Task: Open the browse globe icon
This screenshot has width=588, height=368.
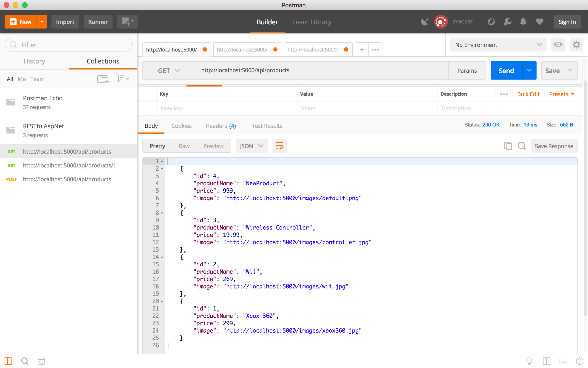Action: [x=491, y=22]
